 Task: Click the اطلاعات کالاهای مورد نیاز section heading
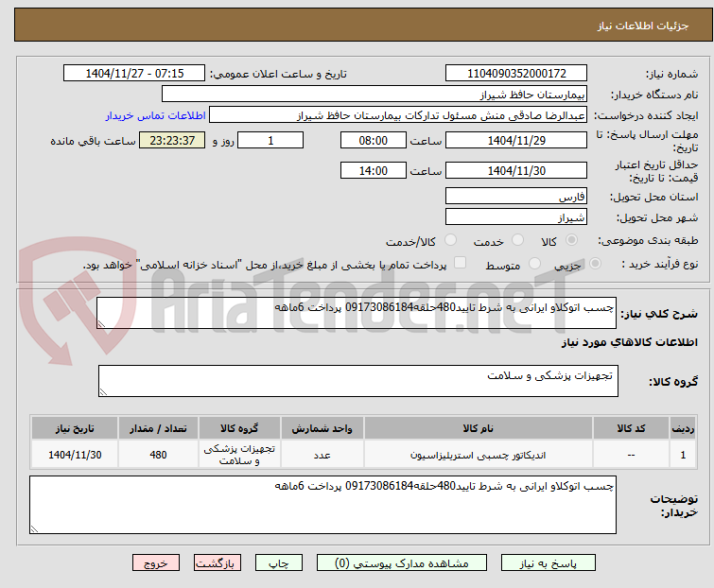point(629,342)
